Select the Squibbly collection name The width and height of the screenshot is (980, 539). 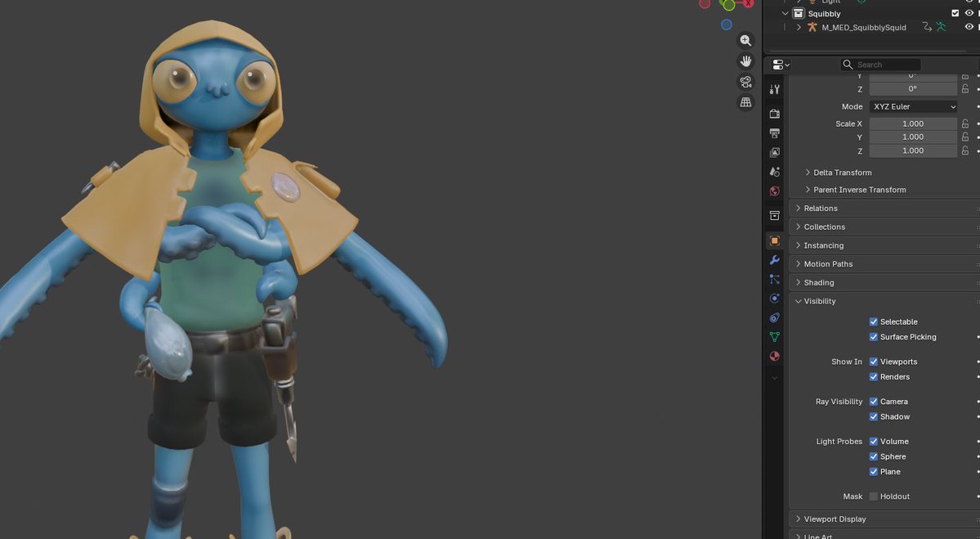pos(824,14)
